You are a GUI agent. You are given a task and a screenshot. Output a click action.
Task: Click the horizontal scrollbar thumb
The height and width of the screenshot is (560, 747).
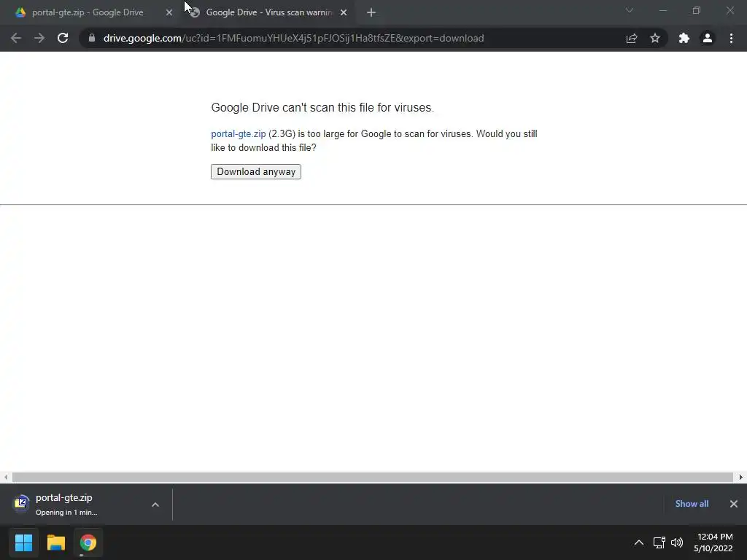pyautogui.click(x=373, y=477)
